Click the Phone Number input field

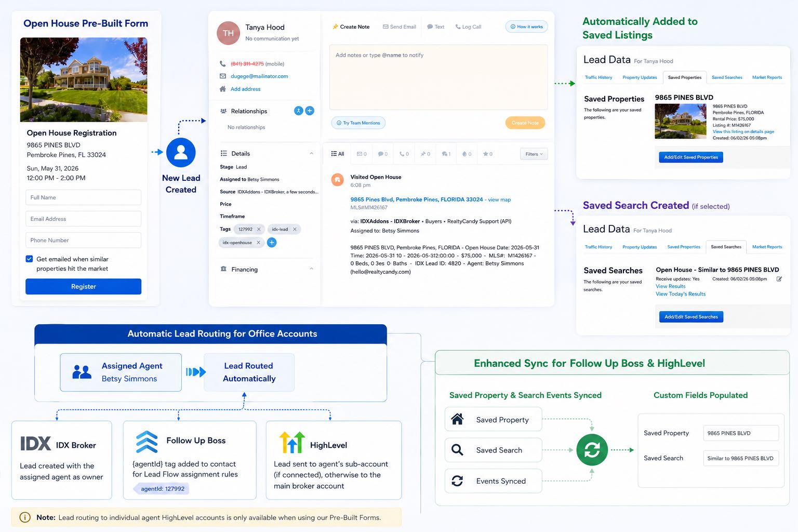pyautogui.click(x=84, y=240)
